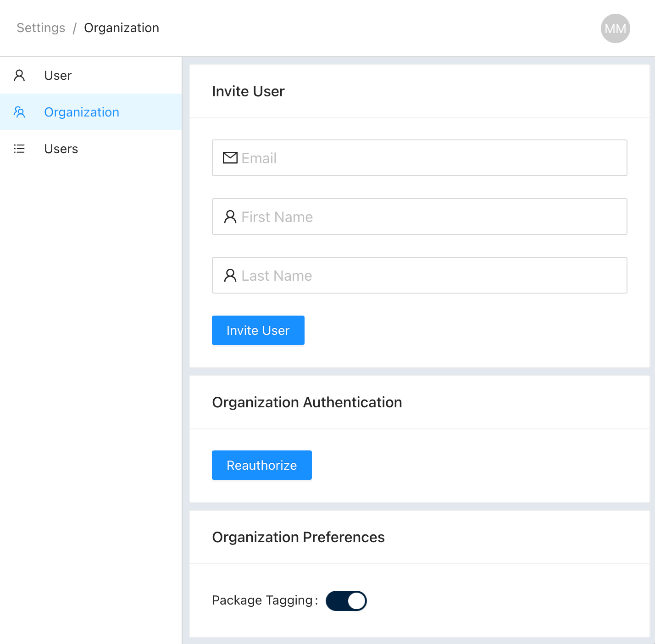
Task: Focus the Last Name input field
Action: pos(420,275)
